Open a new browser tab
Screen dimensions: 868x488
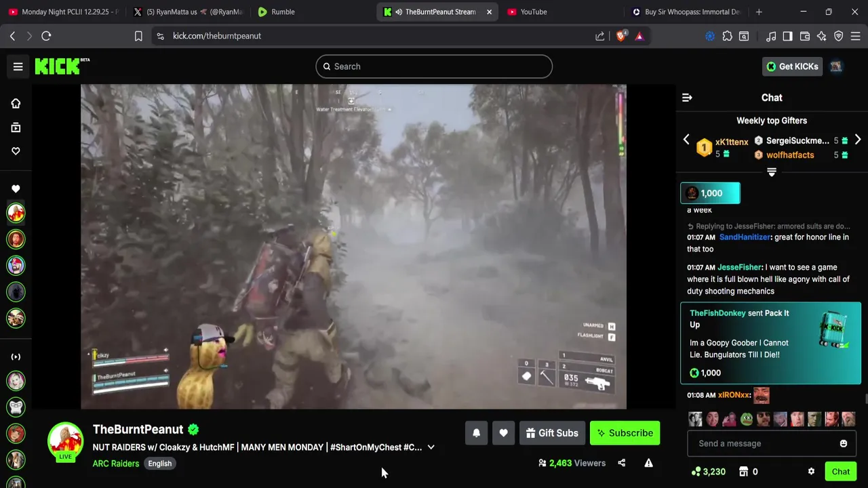point(759,12)
